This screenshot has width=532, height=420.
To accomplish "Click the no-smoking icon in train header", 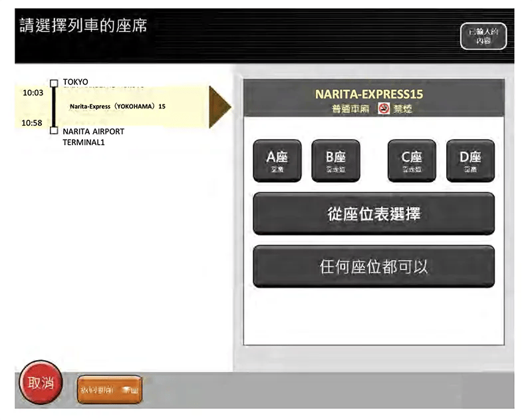I will pyautogui.click(x=384, y=108).
